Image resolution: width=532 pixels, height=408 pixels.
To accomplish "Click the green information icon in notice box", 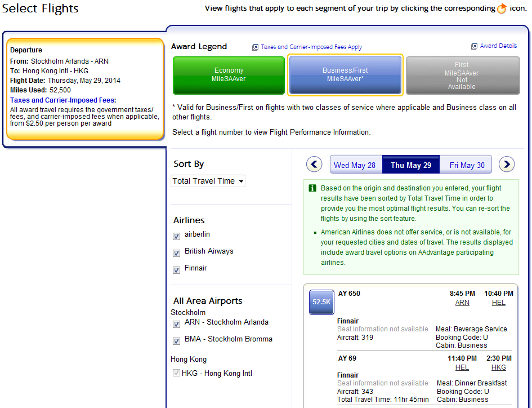I will 312,188.
